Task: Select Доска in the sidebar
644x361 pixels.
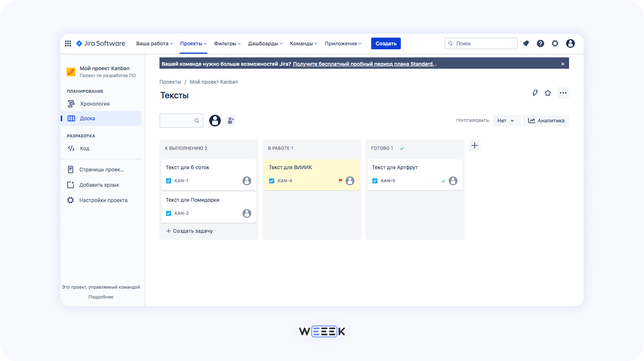Action: click(87, 118)
